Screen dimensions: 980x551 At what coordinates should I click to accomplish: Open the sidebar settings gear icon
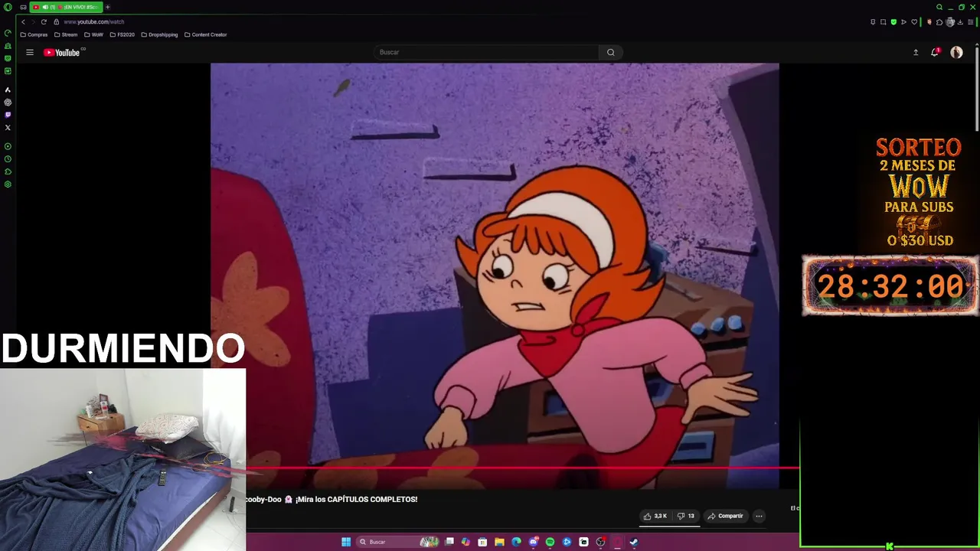pos(8,184)
